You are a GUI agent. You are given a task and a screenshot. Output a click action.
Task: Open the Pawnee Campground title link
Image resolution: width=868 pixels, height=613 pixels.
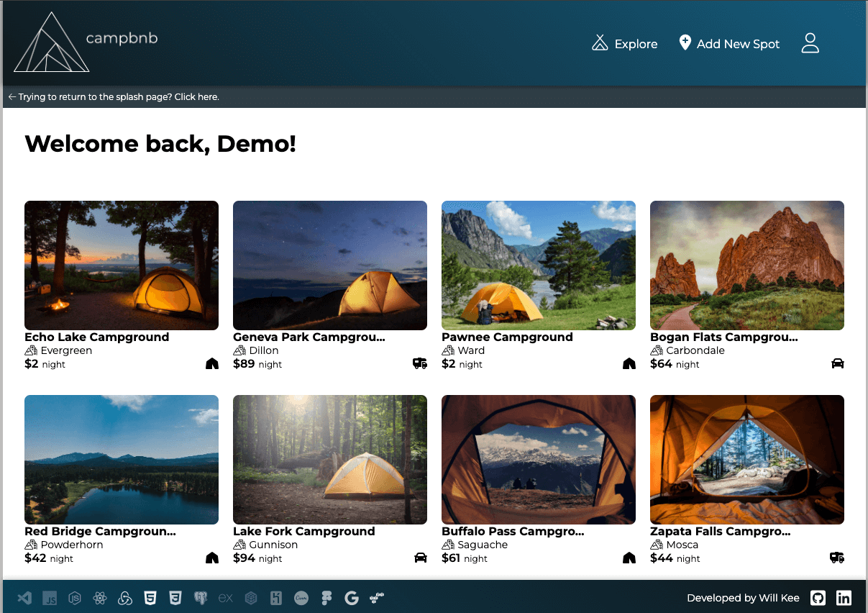point(507,337)
